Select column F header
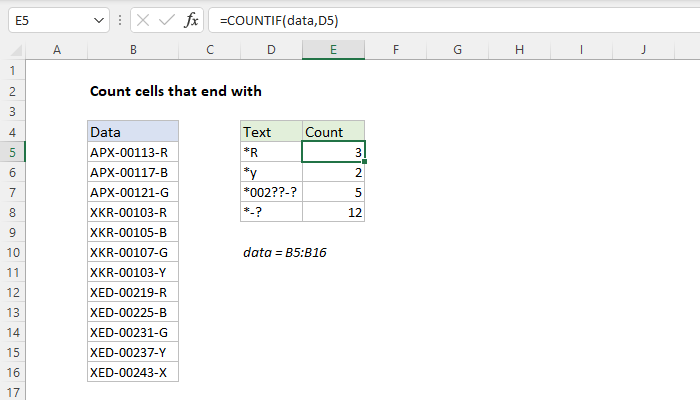Viewport: 700px width, 400px height. tap(396, 50)
